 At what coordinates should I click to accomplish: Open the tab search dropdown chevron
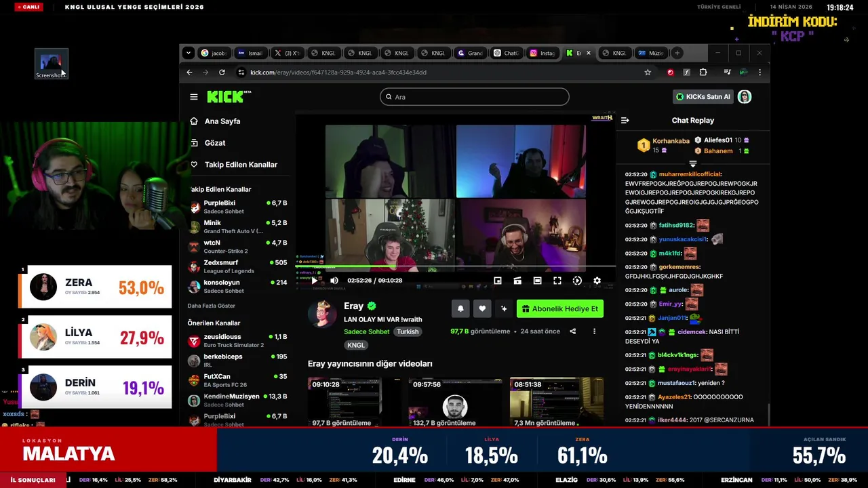pyautogui.click(x=189, y=53)
